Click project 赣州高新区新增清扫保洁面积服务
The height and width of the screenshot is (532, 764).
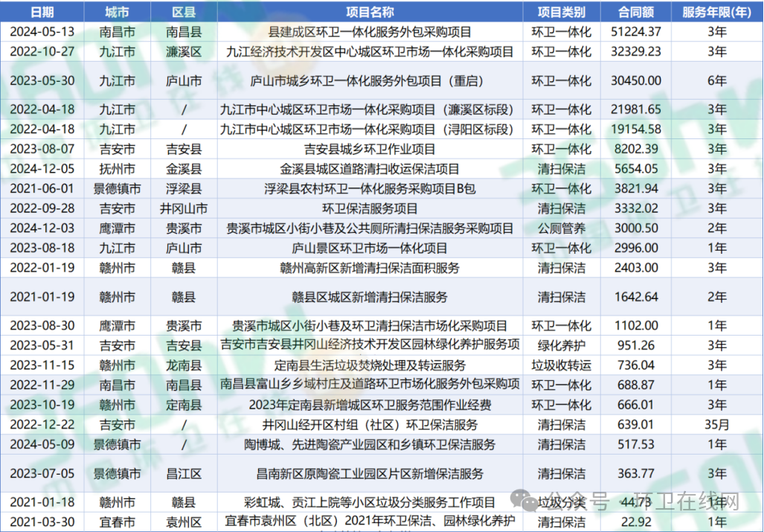click(370, 267)
